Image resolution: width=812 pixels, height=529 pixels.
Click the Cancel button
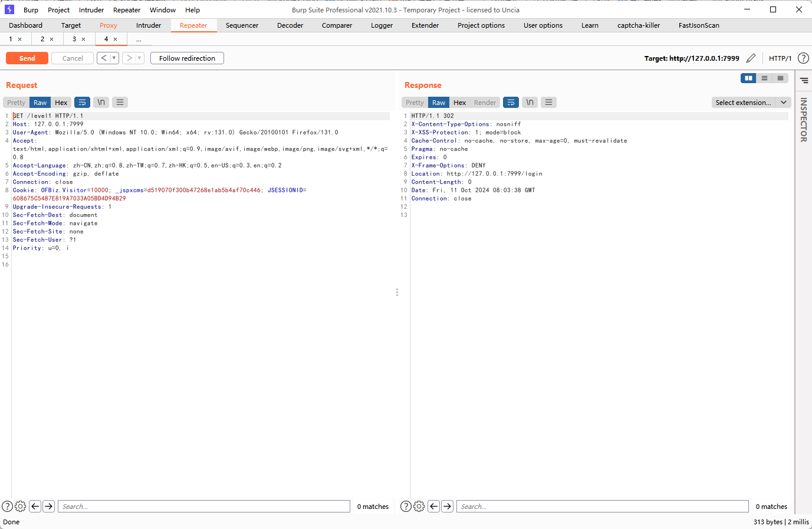tap(73, 58)
